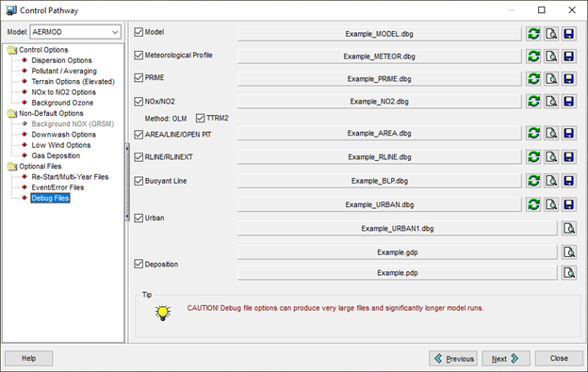
Task: Disable the Buoyant Line debug option
Action: click(x=139, y=181)
